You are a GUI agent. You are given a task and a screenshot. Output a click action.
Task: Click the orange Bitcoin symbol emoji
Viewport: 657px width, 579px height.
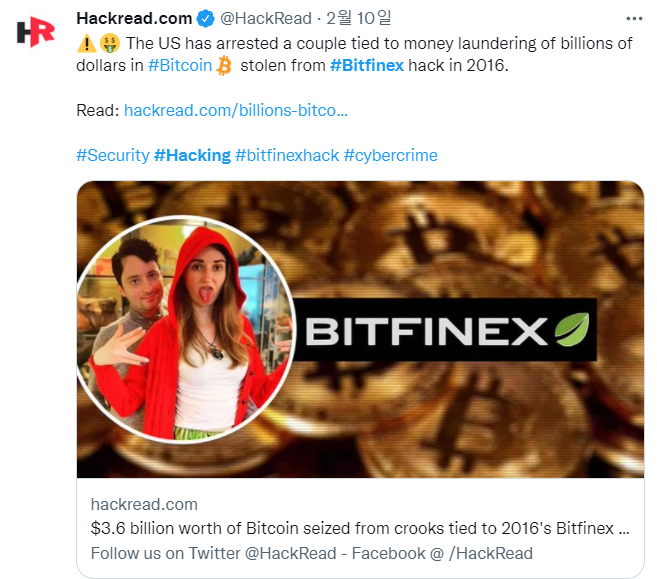tap(224, 66)
